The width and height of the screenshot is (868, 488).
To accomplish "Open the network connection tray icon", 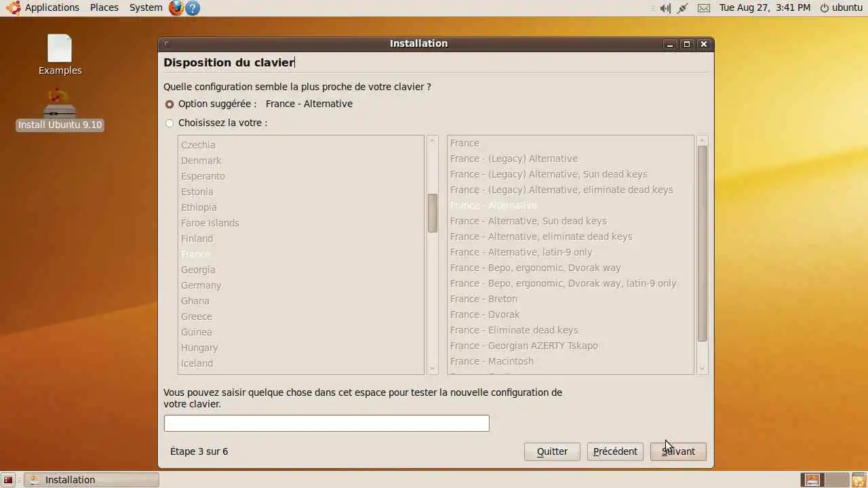I will click(x=683, y=8).
